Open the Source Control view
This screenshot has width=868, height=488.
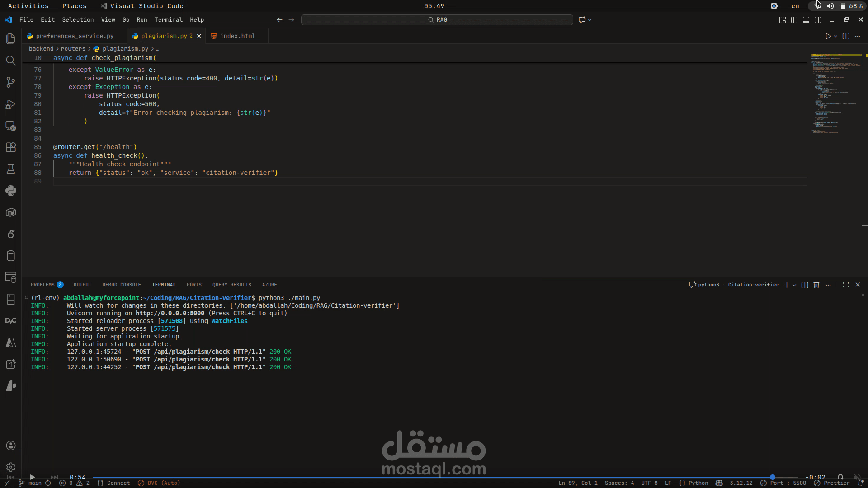point(11,82)
